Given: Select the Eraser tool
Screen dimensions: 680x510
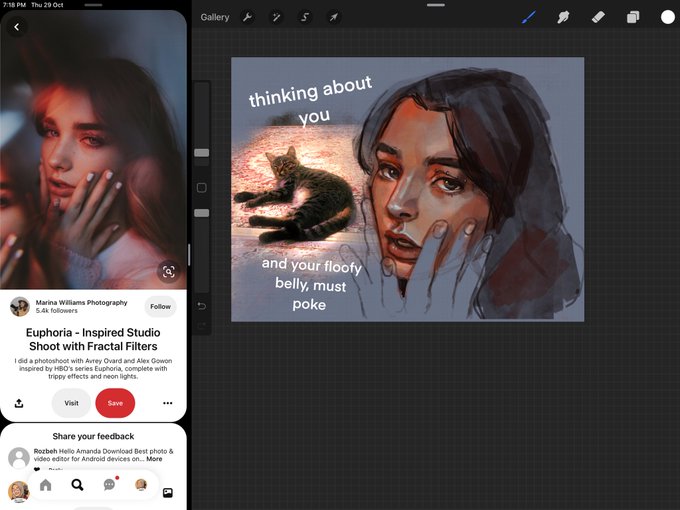Looking at the screenshot, I should coord(598,17).
